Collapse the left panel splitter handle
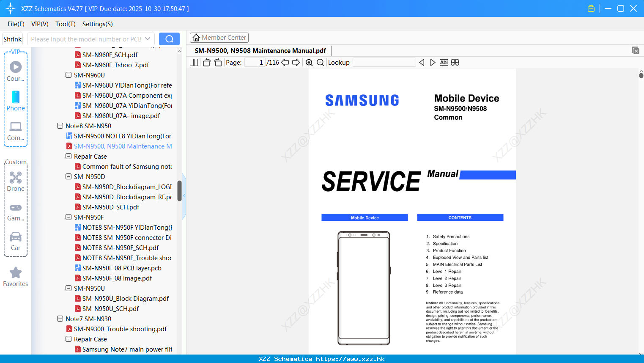 (x=184, y=196)
